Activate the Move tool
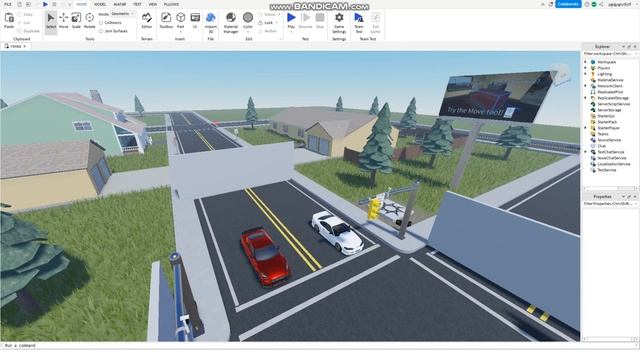Screen dimensions: 640x360 tap(64, 21)
